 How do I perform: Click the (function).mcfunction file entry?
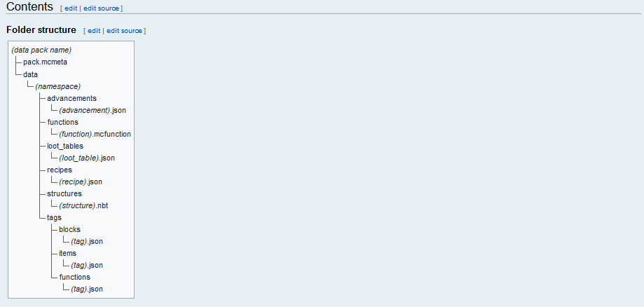95,134
